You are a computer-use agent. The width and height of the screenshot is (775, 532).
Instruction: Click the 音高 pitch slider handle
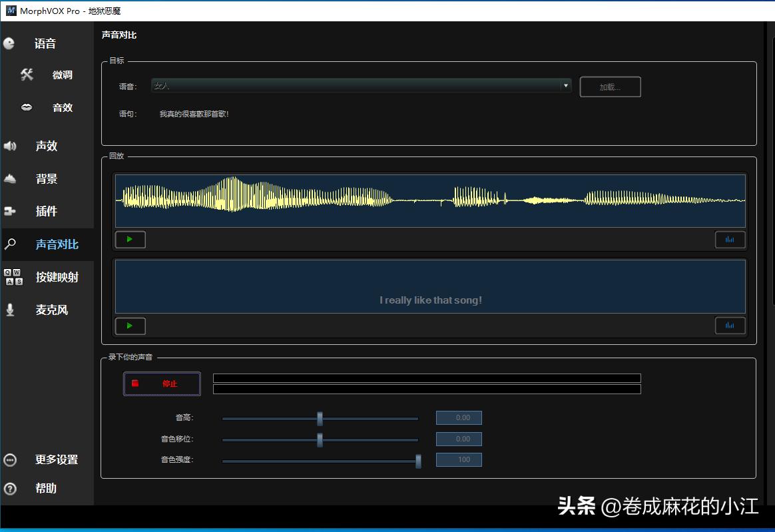click(x=320, y=418)
